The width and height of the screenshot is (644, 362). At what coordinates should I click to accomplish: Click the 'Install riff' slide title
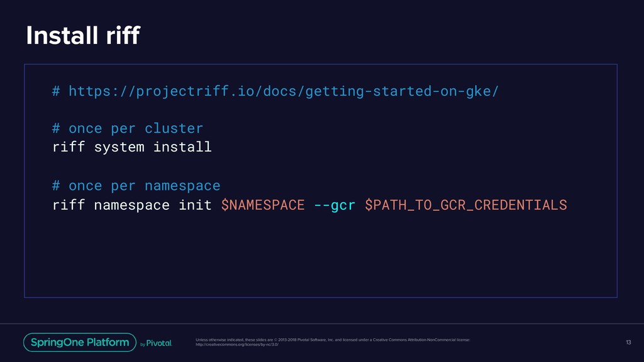coord(83,35)
